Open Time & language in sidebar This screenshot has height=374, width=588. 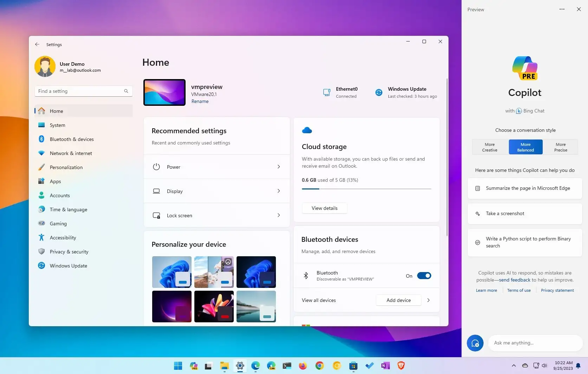point(84,209)
